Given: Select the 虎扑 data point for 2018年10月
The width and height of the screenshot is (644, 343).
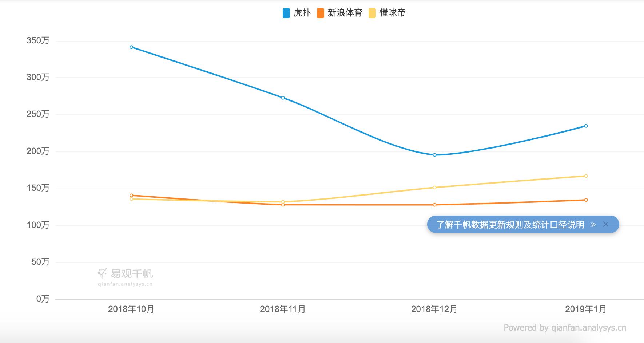Looking at the screenshot, I should point(131,47).
